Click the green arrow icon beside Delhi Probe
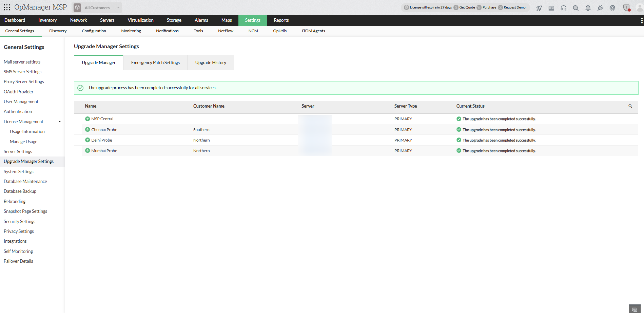The width and height of the screenshot is (644, 313). (x=87, y=140)
